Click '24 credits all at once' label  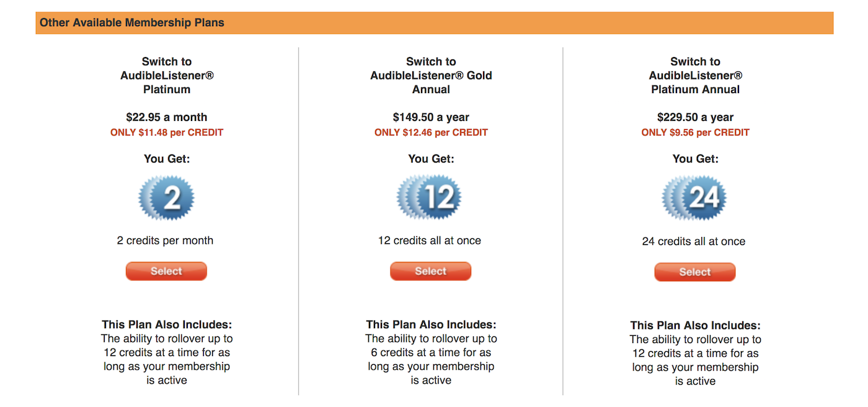(x=694, y=241)
